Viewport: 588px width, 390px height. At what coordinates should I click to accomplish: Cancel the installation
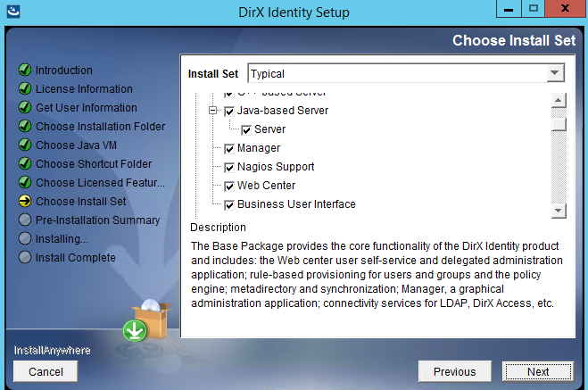click(x=46, y=371)
